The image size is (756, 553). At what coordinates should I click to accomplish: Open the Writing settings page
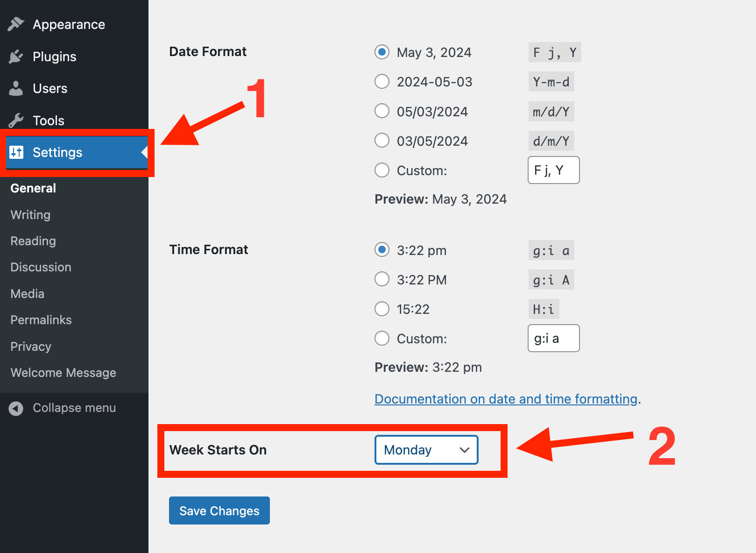(x=30, y=215)
